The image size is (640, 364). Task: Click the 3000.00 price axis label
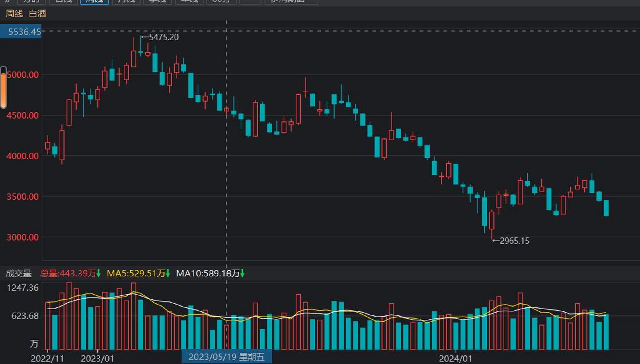[x=22, y=237]
